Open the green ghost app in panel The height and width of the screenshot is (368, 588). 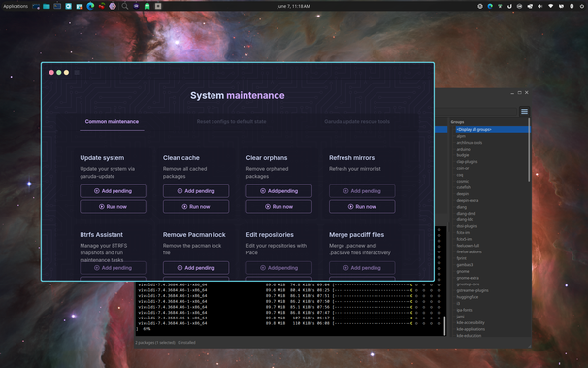click(x=147, y=6)
